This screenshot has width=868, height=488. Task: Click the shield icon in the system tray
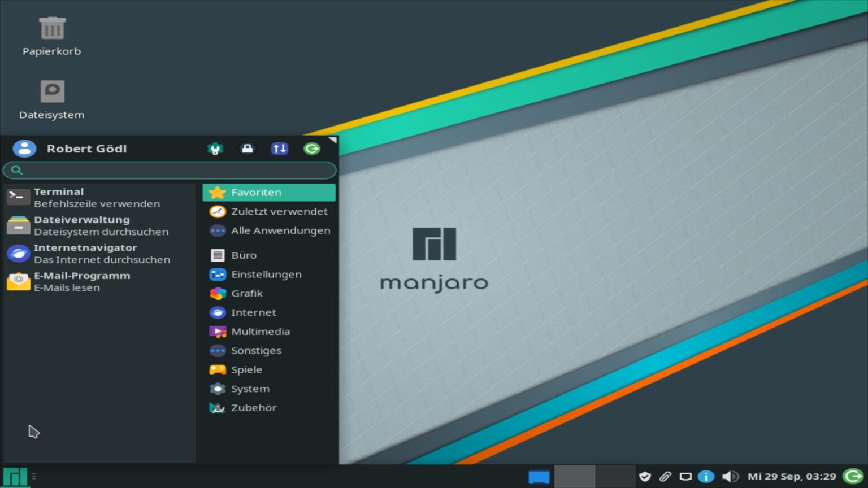pos(645,476)
